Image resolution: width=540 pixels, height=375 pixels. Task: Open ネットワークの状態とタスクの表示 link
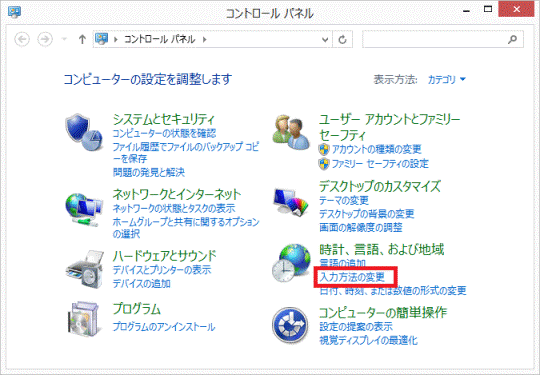pyautogui.click(x=174, y=208)
